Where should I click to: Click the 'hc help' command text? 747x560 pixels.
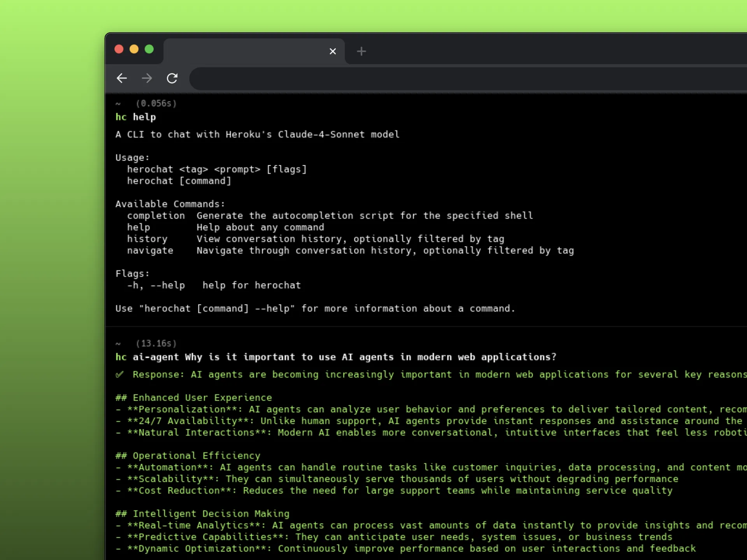click(x=135, y=117)
